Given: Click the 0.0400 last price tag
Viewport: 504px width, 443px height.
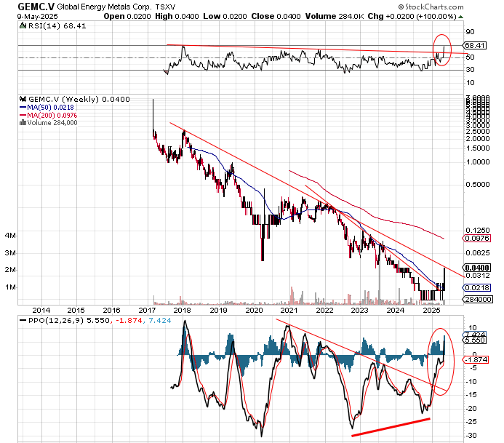Looking at the screenshot, I should coord(476,268).
